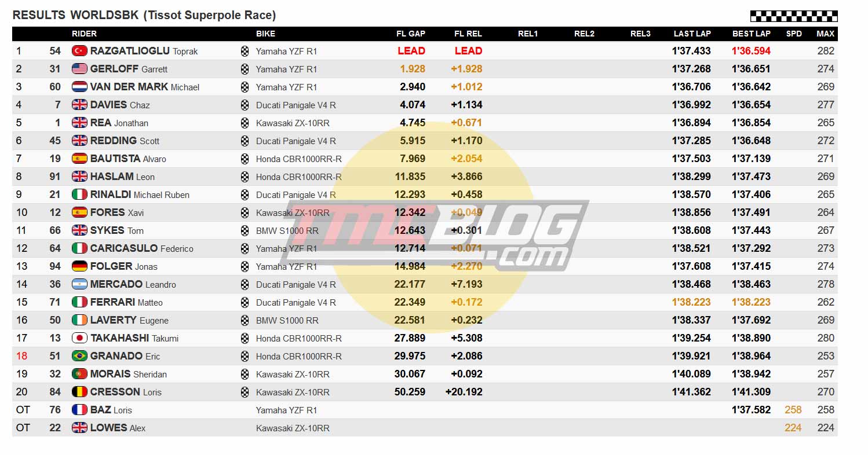
Task: Click Rea's bike 'Kawasaki ZX-10RR'
Action: pyautogui.click(x=293, y=123)
